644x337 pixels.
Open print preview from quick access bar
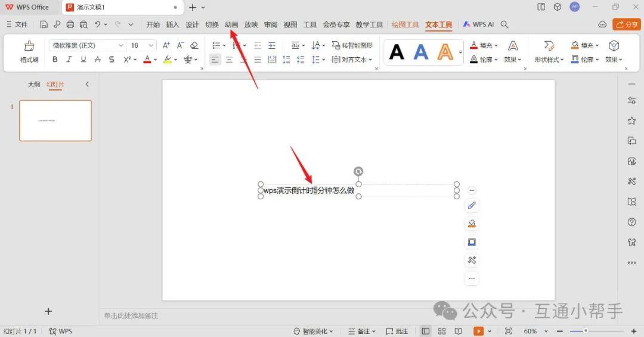[x=83, y=24]
